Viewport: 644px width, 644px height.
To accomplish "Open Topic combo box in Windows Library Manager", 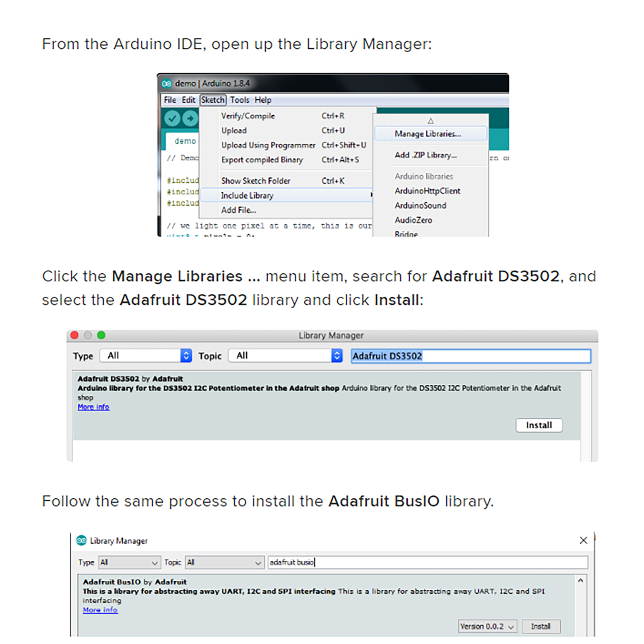I will (x=225, y=562).
